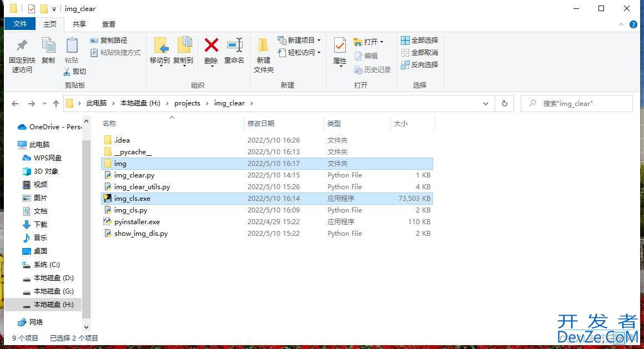This screenshot has height=349, width=644.
Task: Open the Open (打开) dropdown button
Action: (369, 42)
